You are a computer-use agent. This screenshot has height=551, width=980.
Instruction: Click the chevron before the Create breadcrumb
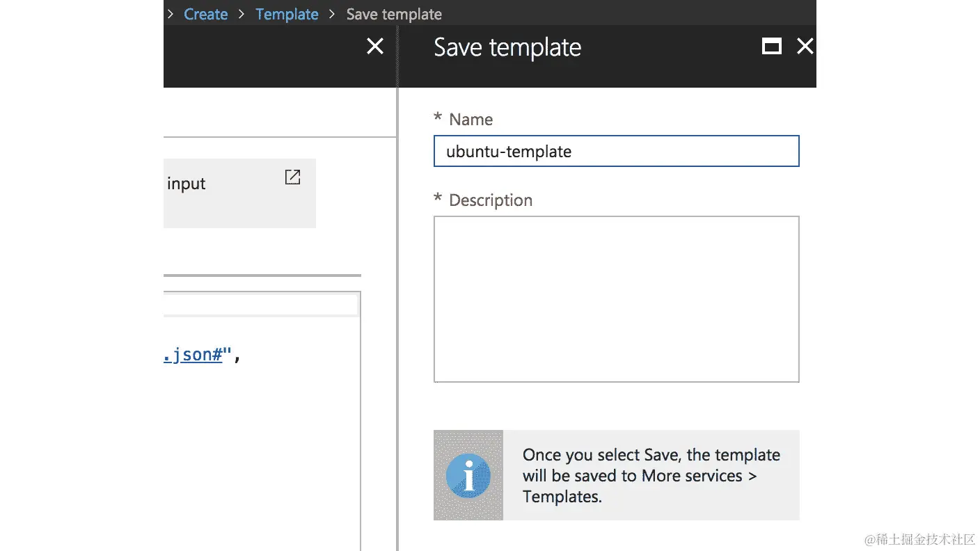(x=170, y=14)
